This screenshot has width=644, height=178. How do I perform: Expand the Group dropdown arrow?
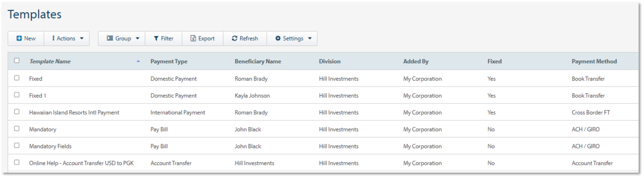click(x=137, y=39)
